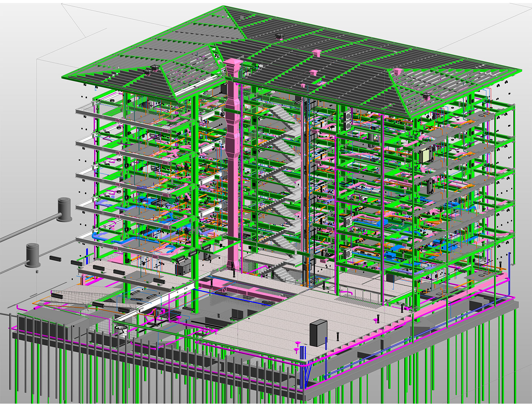Select the small grey cube below lower tank
The image size is (532, 406).
tap(37, 271)
